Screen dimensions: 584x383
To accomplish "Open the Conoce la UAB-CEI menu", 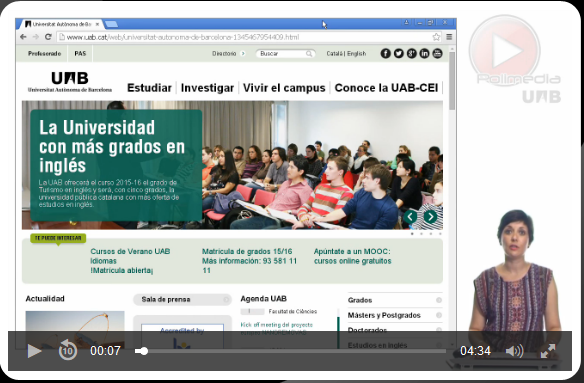I will (386, 88).
